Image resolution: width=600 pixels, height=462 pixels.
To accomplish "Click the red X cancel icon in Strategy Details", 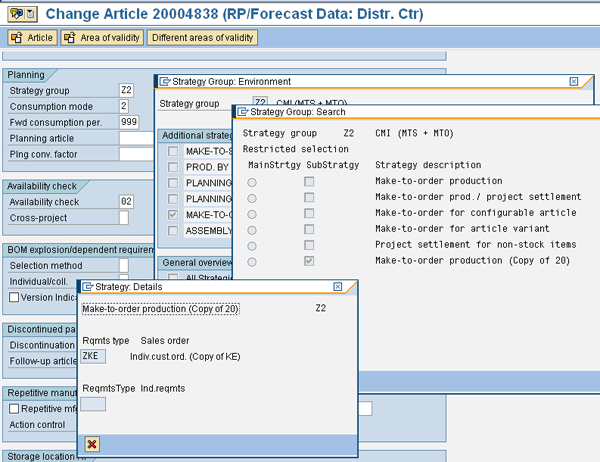I will click(92, 443).
